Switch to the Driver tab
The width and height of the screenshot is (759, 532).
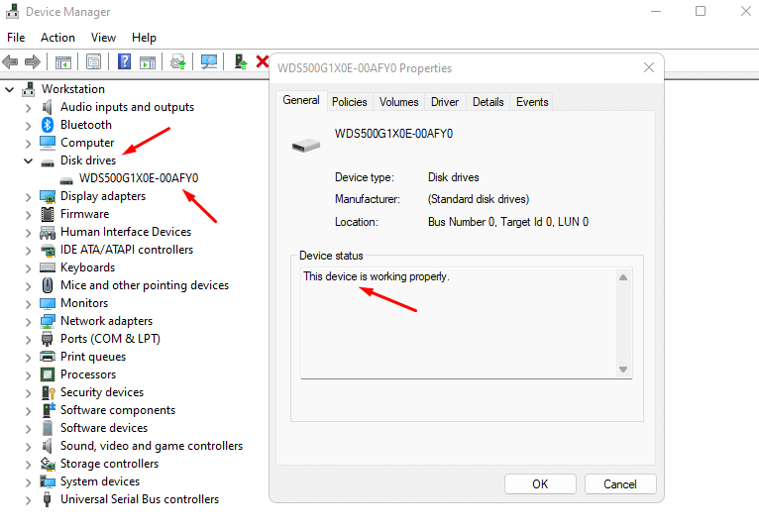point(445,102)
